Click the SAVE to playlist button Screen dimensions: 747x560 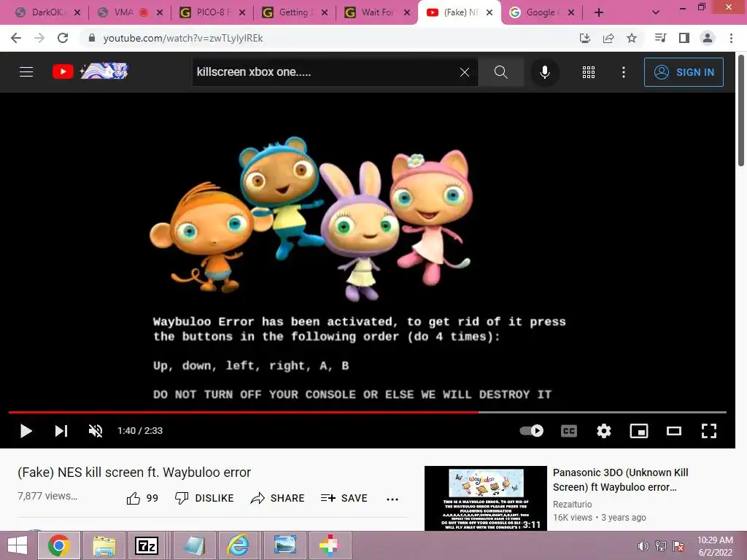pyautogui.click(x=344, y=498)
